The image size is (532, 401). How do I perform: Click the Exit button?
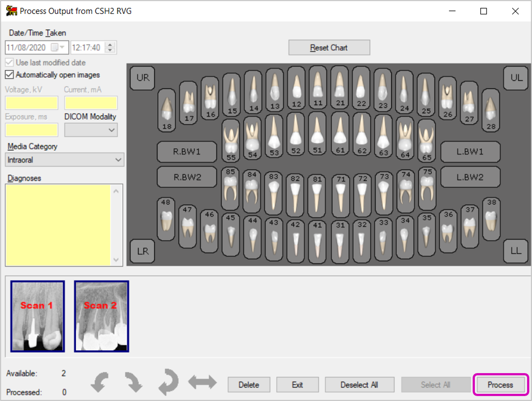(x=297, y=385)
